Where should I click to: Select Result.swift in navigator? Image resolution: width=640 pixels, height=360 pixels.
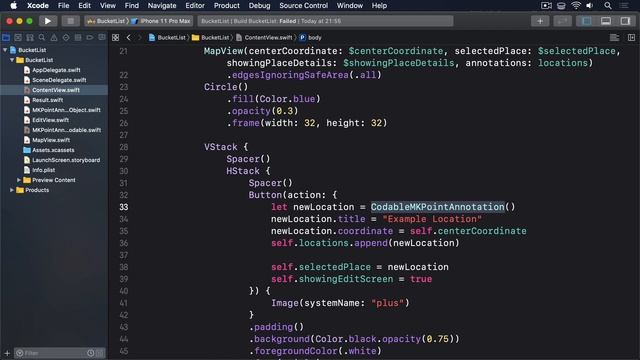tap(47, 100)
